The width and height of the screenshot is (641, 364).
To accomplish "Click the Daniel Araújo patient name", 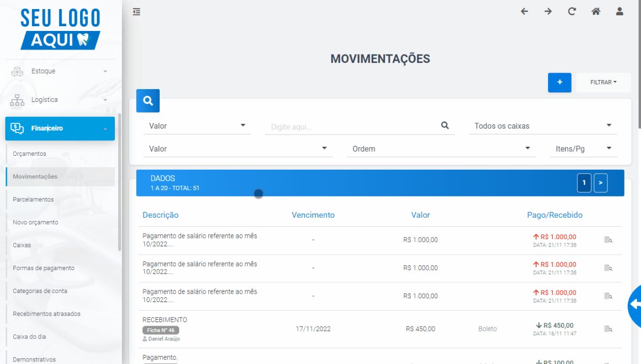I will (164, 339).
